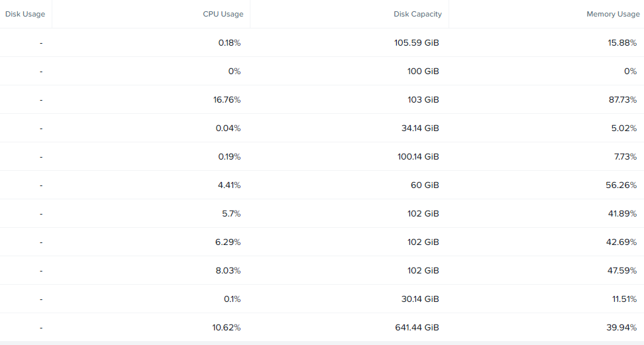Click the 41.89% memory usage value
644x345 pixels.
622,214
